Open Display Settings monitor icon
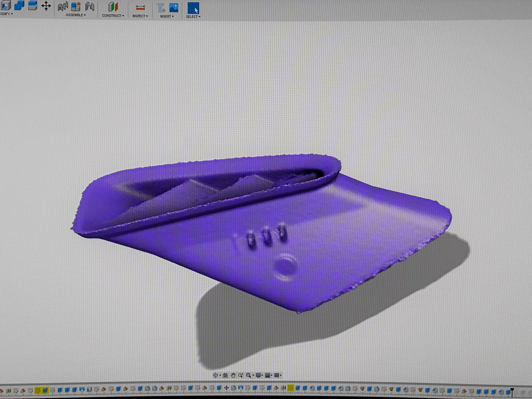532x399 pixels. [258, 375]
